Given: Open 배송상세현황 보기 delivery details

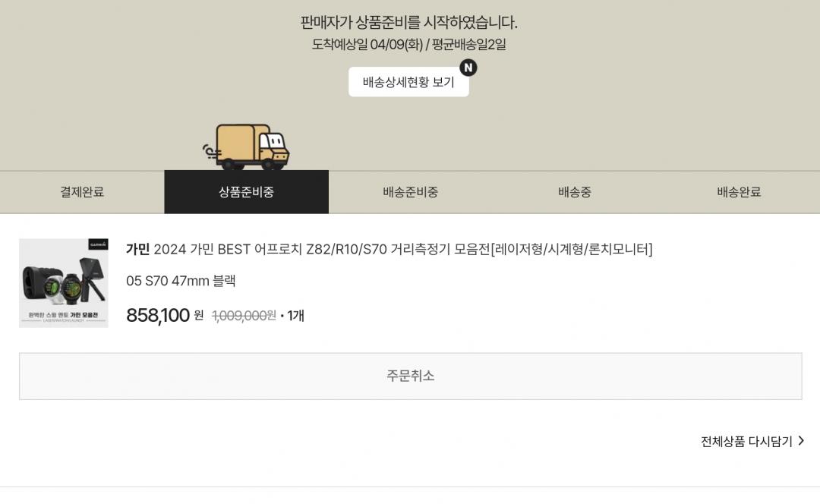Looking at the screenshot, I should 408,82.
